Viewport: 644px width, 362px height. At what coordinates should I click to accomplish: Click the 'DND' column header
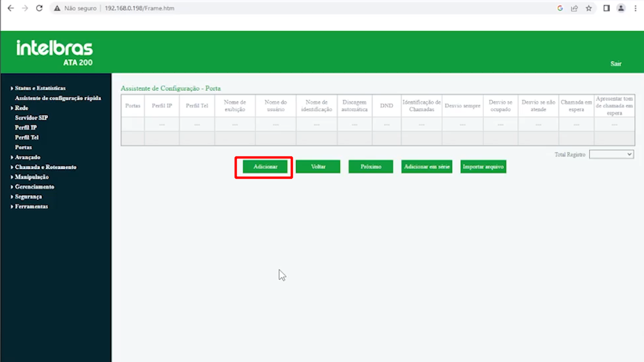click(387, 106)
